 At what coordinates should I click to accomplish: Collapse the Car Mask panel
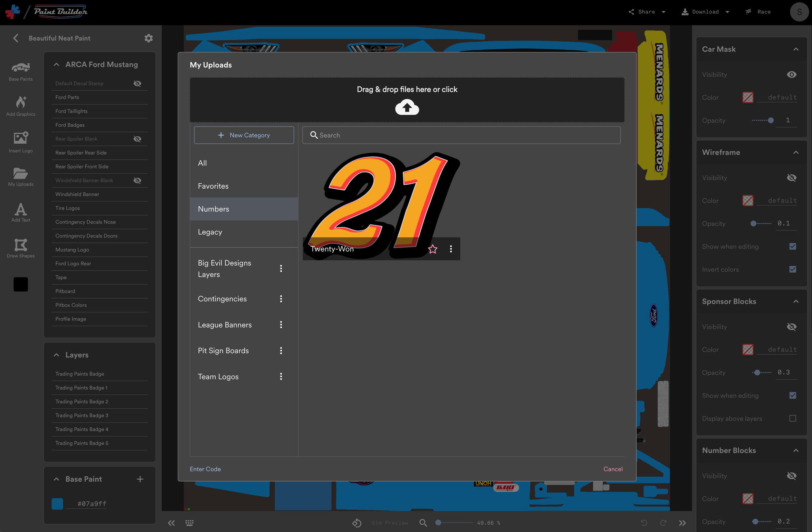pyautogui.click(x=796, y=49)
